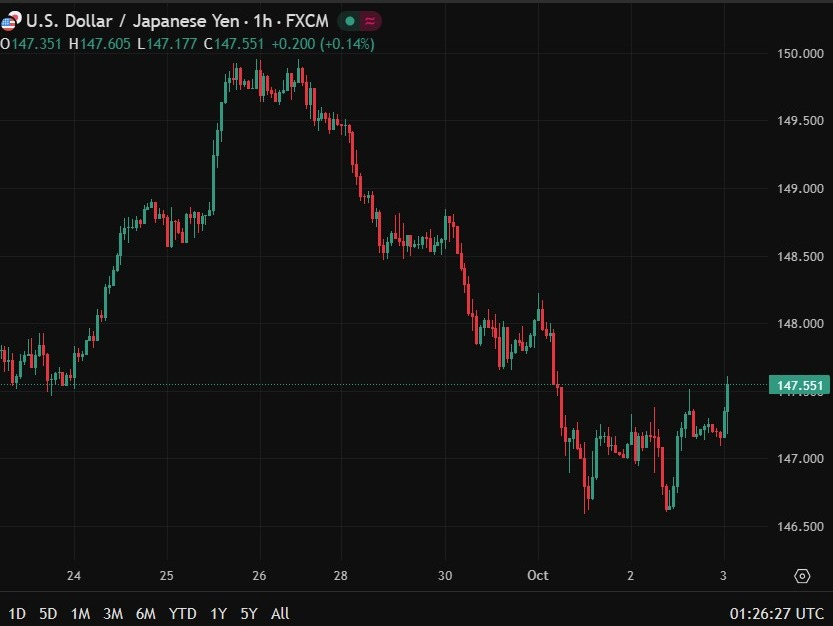Click the 147.551 current price label
Image resolution: width=833 pixels, height=626 pixels.
(x=799, y=386)
